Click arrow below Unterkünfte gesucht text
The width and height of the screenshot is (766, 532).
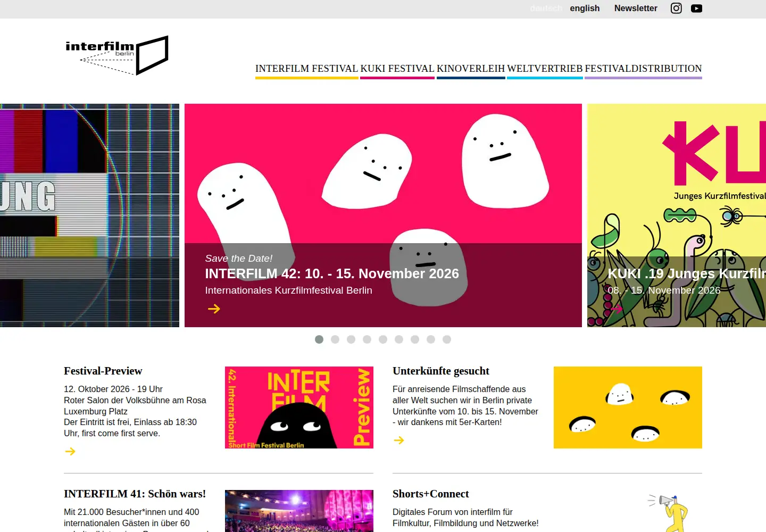[399, 440]
